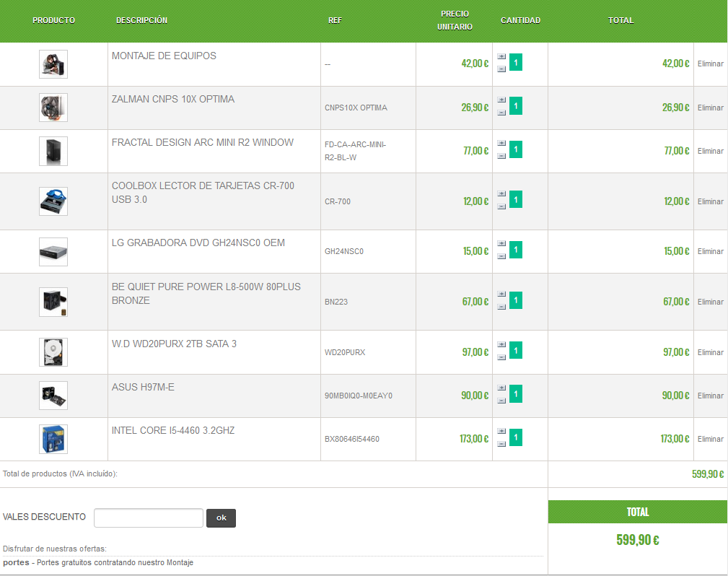Viewport: 728px width, 576px height.
Task: Open COOLBOX LECTOR DE TARJETAS CR-700 name
Action: click(x=203, y=192)
